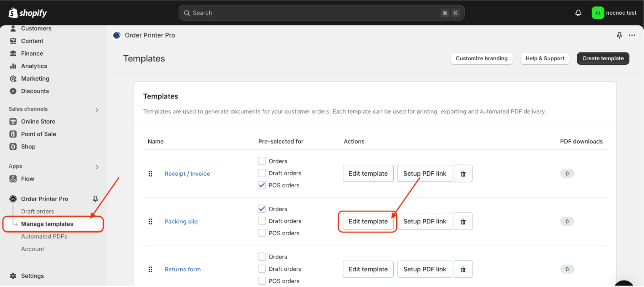Click the Settings gear icon
This screenshot has width=644, height=287.
(13, 276)
